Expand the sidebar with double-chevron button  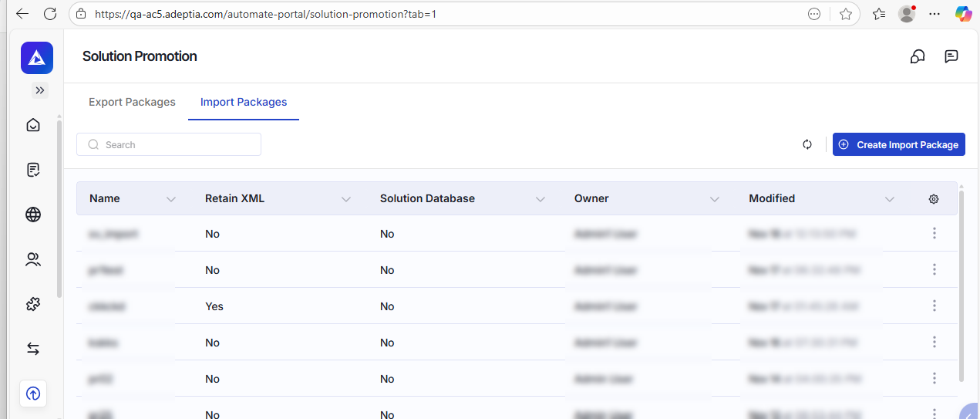point(40,90)
